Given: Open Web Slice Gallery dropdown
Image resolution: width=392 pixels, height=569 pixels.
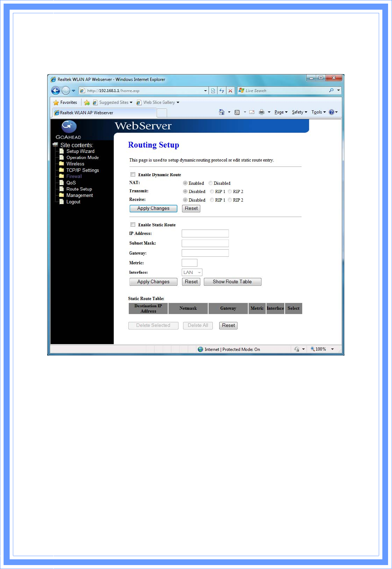Looking at the screenshot, I should tap(178, 102).
